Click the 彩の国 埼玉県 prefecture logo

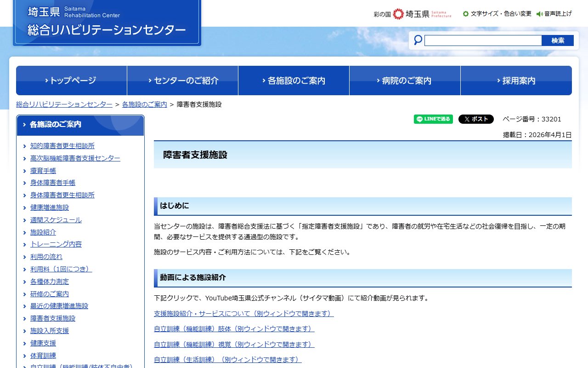(413, 14)
